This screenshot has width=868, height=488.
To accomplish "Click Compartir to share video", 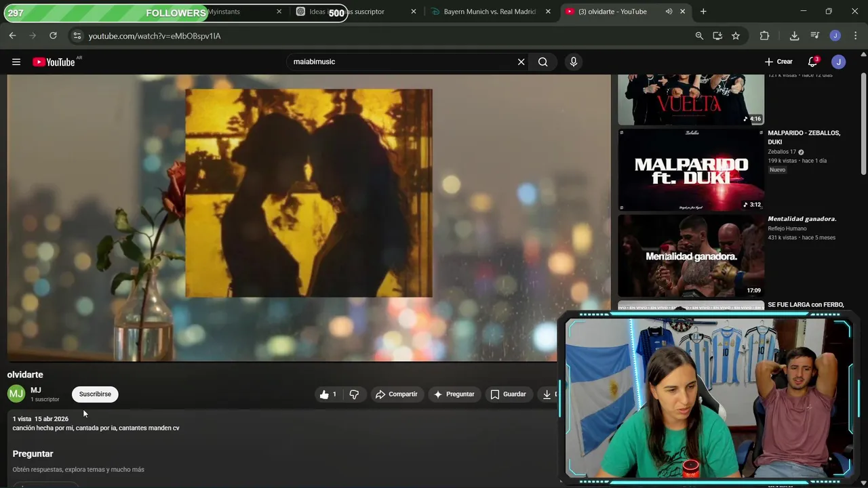I will [x=397, y=394].
